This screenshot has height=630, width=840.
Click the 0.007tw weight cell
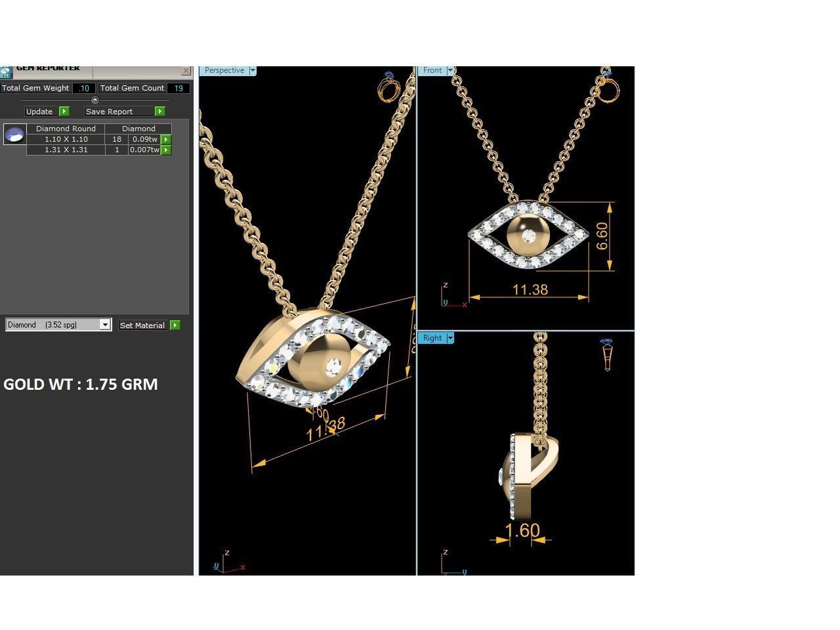click(x=145, y=150)
